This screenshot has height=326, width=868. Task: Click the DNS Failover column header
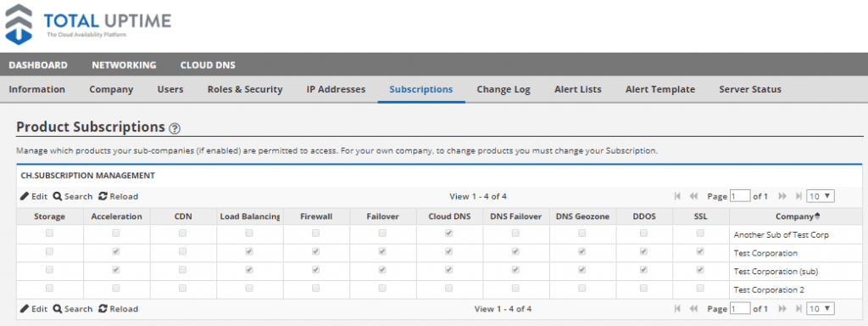(x=516, y=216)
